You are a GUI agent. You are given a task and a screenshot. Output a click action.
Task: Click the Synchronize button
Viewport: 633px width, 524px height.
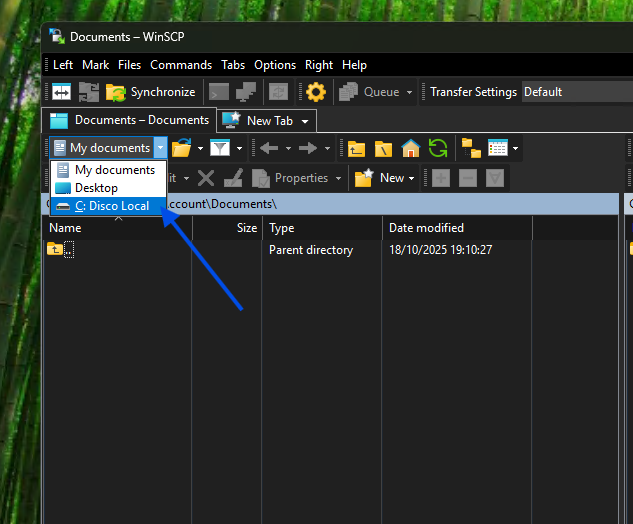tap(151, 92)
